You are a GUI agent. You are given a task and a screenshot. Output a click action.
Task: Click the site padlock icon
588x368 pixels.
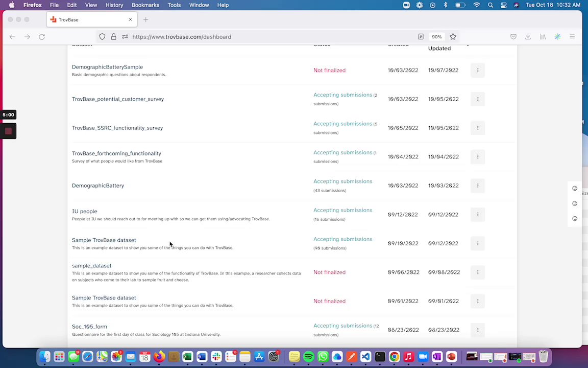coord(113,37)
